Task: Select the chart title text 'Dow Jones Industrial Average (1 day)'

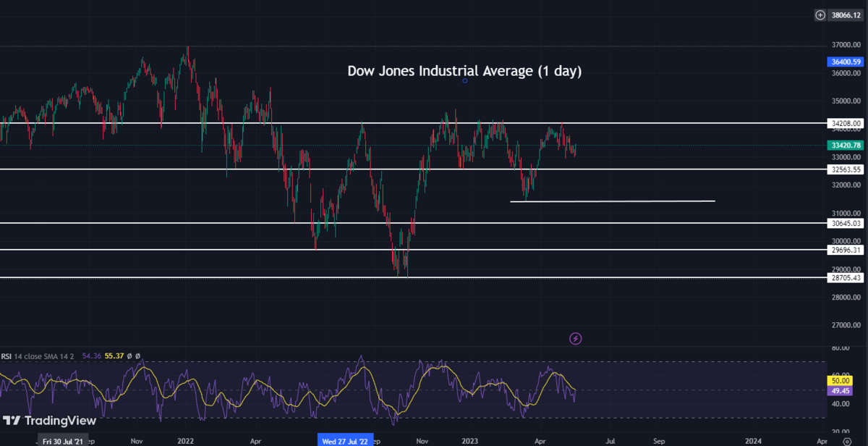Action: click(464, 71)
